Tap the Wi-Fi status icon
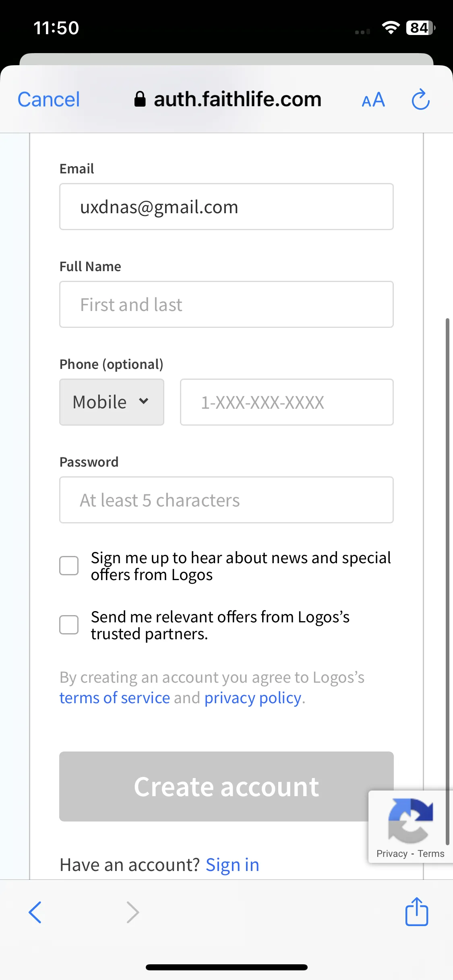 click(391, 28)
